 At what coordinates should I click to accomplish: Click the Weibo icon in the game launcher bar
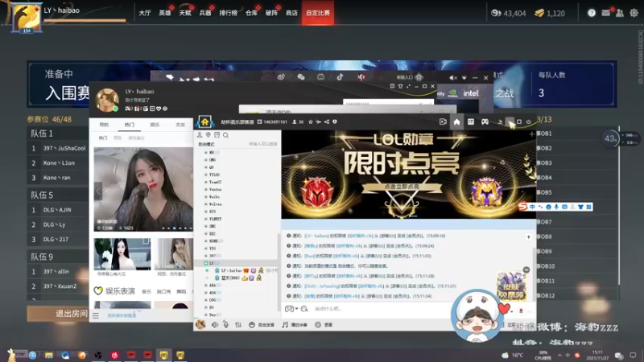(x=281, y=76)
